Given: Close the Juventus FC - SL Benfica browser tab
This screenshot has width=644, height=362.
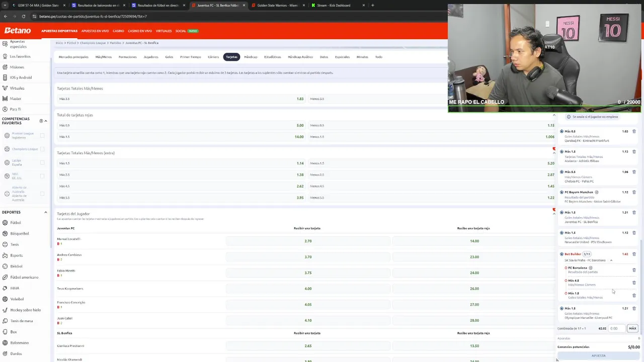Looking at the screenshot, I should click(244, 5).
